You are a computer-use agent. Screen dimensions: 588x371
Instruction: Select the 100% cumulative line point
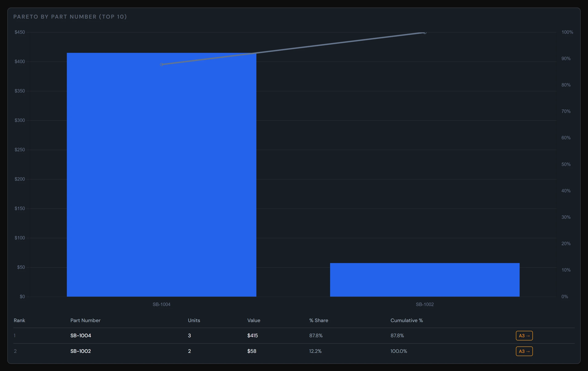tap(425, 32)
